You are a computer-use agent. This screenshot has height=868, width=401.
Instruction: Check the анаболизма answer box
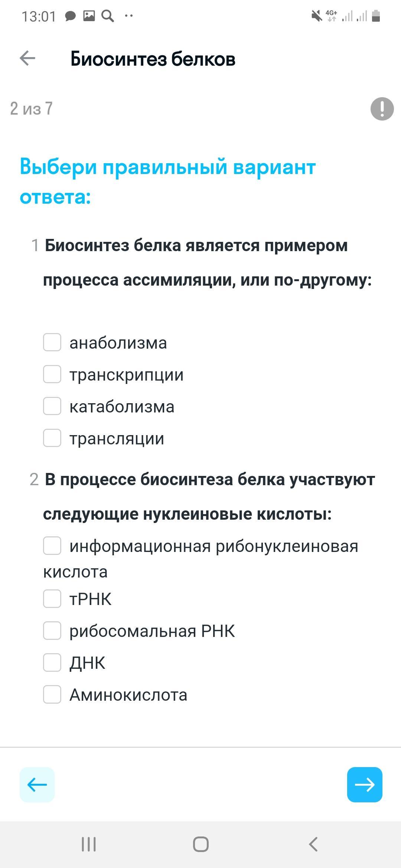click(x=52, y=342)
